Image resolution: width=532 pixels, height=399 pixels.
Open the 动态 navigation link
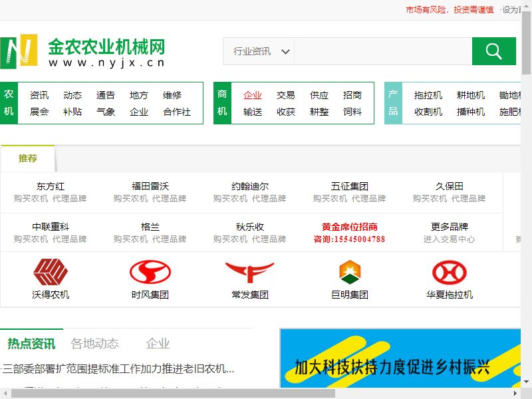72,95
